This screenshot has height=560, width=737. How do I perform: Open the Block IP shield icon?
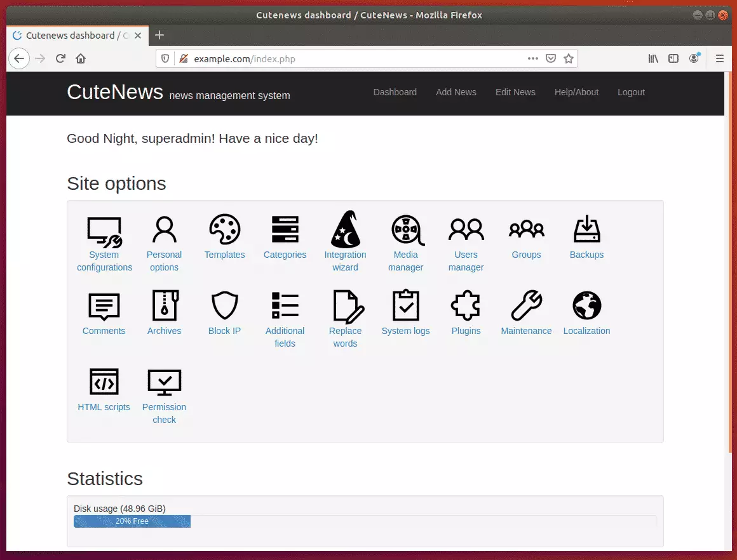[225, 305]
